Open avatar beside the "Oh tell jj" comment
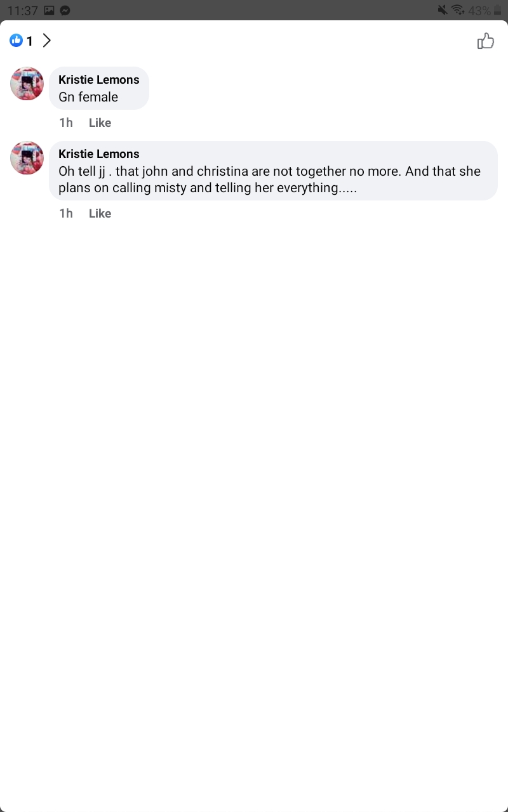 (x=27, y=158)
